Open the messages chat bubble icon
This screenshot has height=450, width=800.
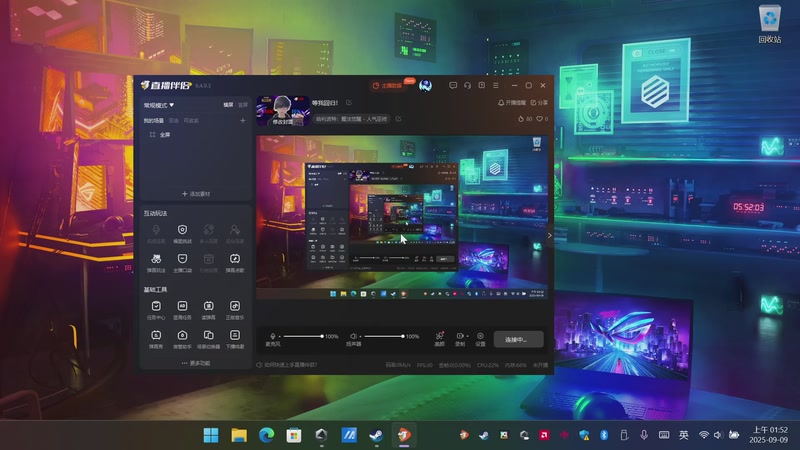[453, 85]
